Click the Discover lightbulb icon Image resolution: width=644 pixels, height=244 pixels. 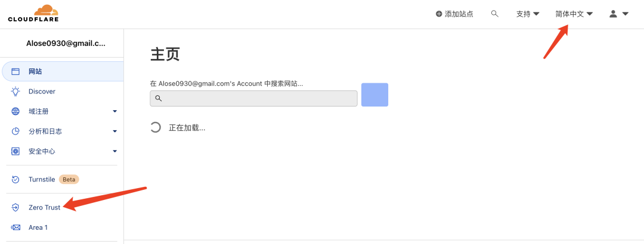[x=15, y=92]
